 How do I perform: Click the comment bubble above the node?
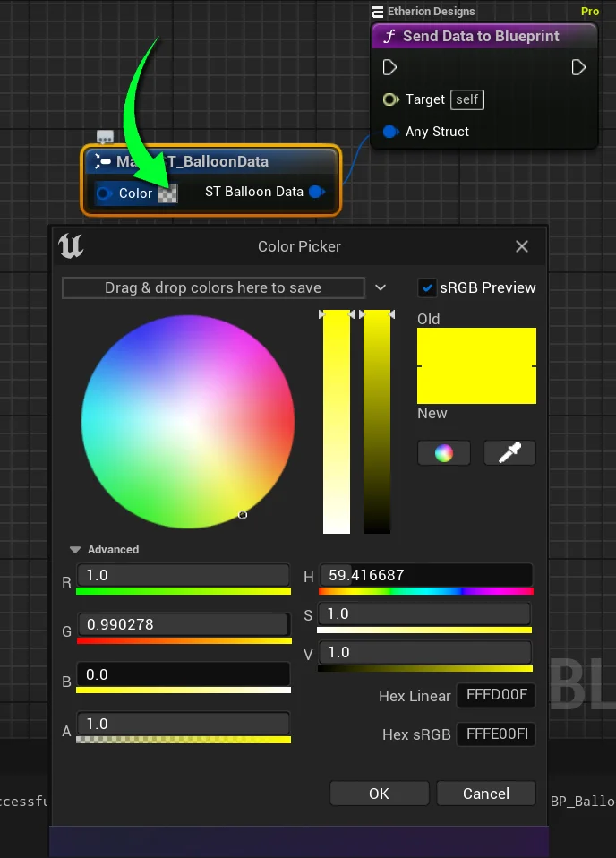[x=105, y=137]
